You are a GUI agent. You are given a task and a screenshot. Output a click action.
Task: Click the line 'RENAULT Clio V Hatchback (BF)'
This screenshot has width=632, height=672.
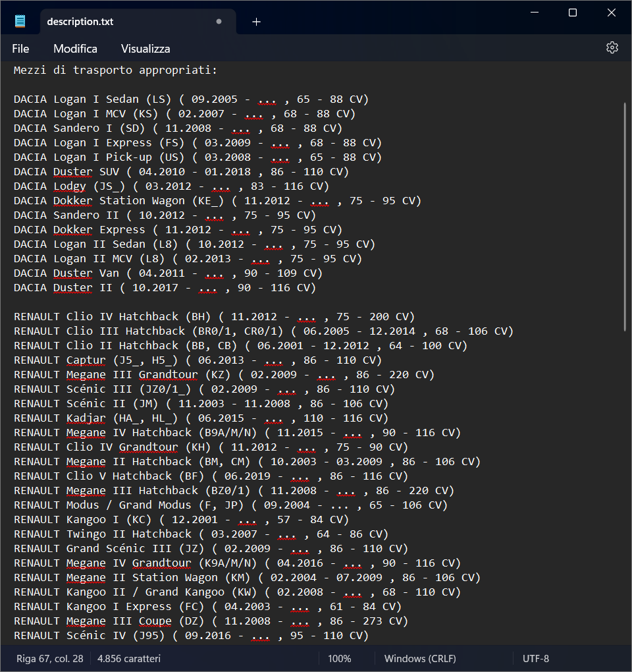coord(211,476)
